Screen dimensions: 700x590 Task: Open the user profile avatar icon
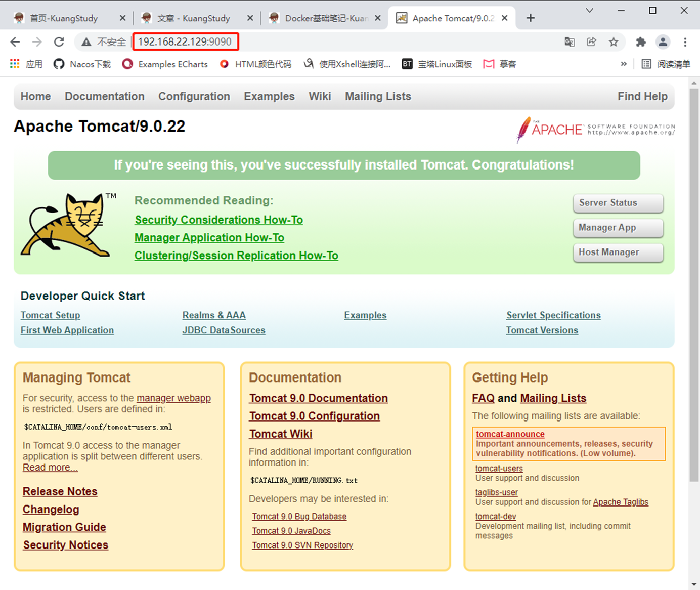point(663,42)
